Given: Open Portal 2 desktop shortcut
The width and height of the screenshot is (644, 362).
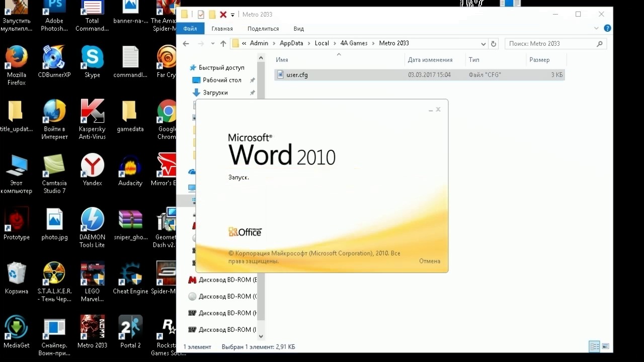Looking at the screenshot, I should (130, 332).
